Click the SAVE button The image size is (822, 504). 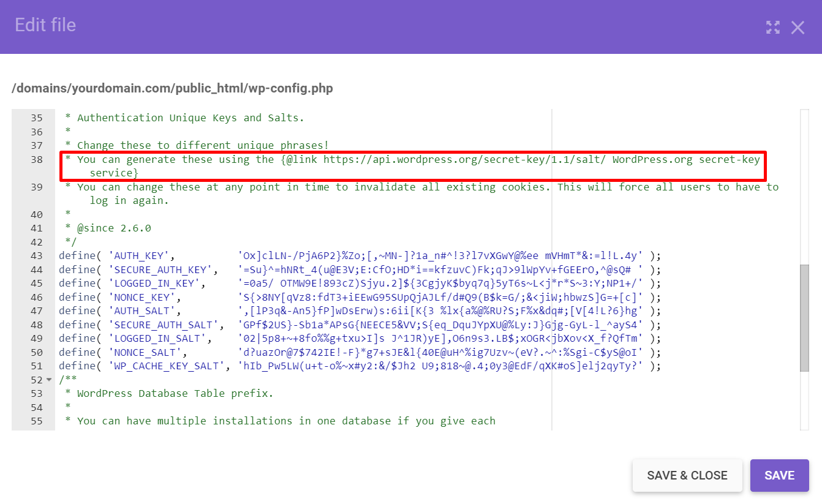pos(779,475)
